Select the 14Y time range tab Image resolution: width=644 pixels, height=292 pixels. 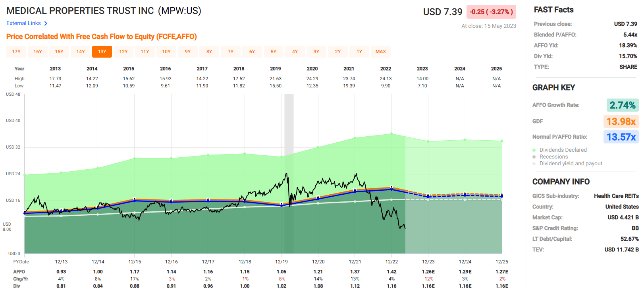click(x=81, y=52)
